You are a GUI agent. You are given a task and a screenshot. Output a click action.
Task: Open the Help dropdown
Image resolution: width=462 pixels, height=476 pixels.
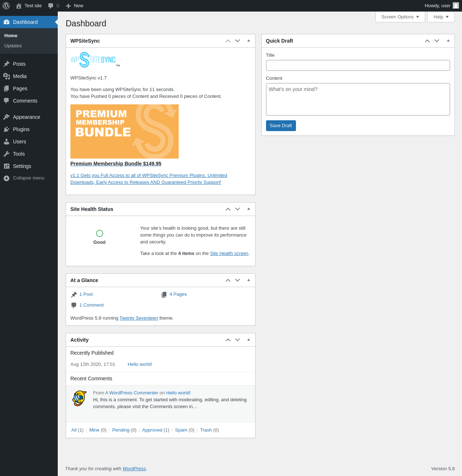pyautogui.click(x=441, y=17)
